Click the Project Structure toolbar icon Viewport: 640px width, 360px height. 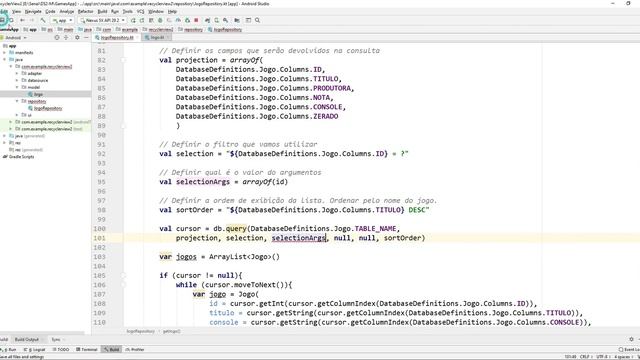click(x=237, y=20)
